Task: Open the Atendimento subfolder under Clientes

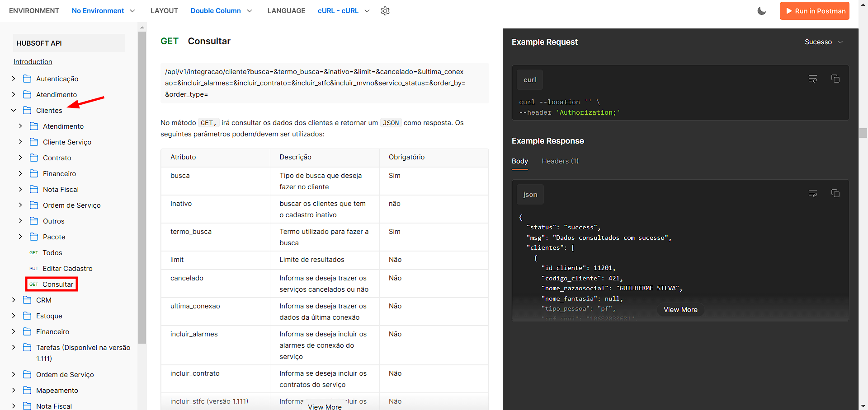Action: 63,126
